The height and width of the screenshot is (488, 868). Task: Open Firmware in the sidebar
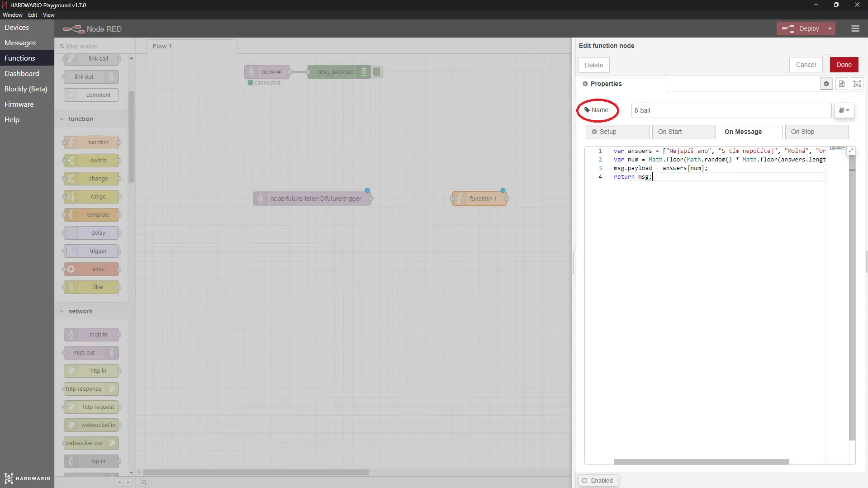[x=27, y=104]
